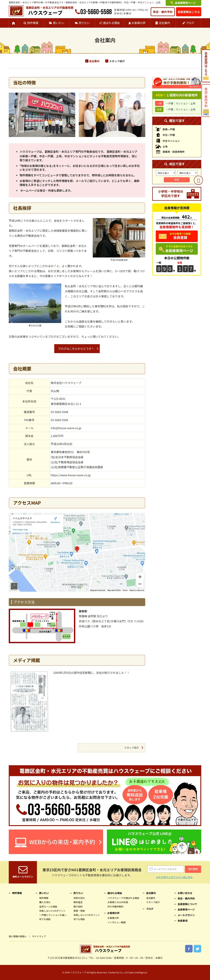Open the Facebook icon in footer

[189, 949]
